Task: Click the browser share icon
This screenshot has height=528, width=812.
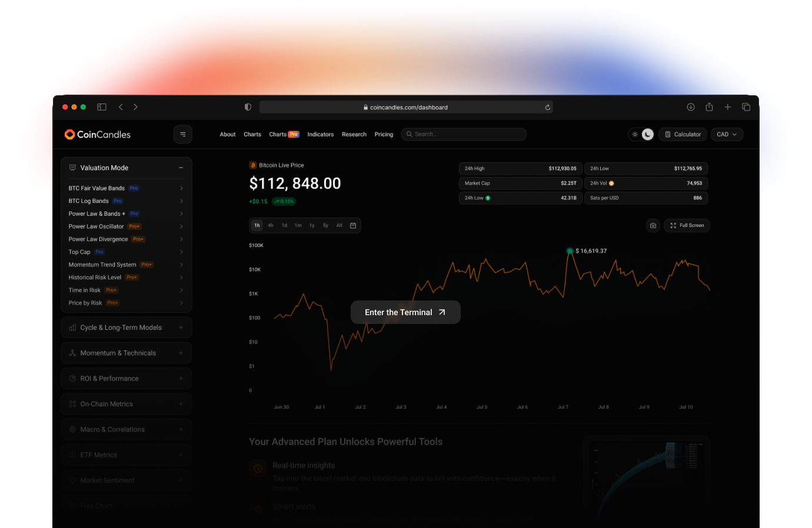Action: point(709,107)
